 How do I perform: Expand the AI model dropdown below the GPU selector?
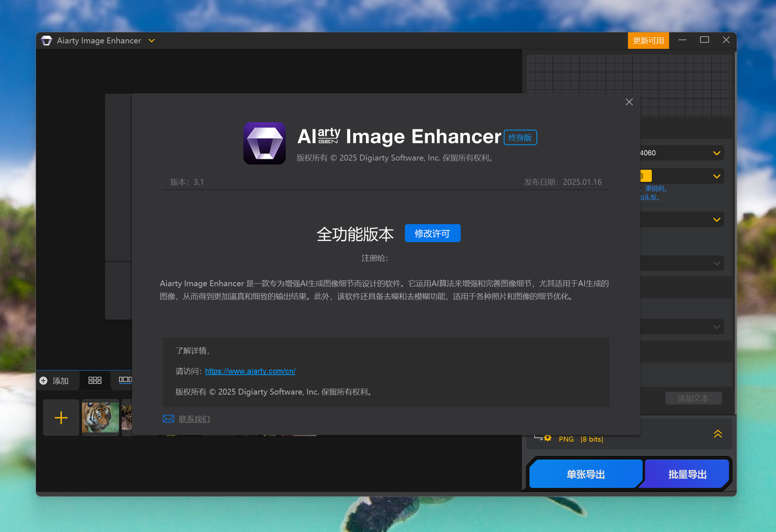tap(716, 176)
